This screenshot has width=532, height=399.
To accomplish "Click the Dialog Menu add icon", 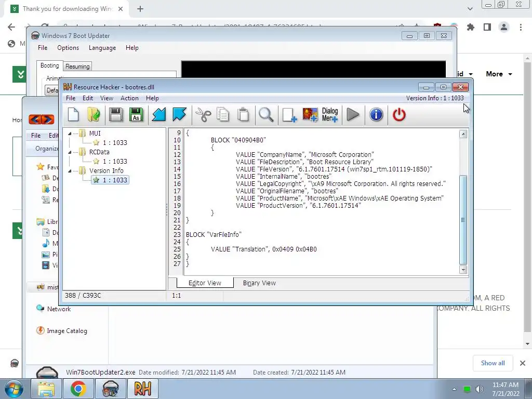I will pyautogui.click(x=330, y=115).
